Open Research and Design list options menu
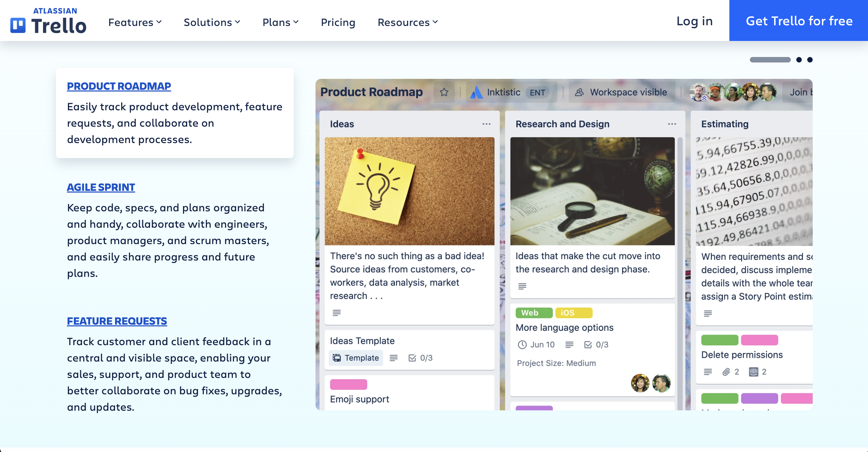Screen dimensions: 868x452 [x=672, y=124]
